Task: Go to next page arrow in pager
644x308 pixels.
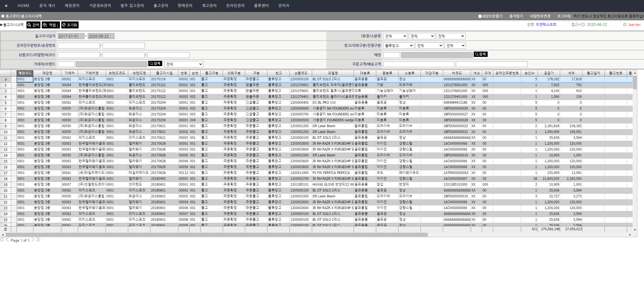Action: click(x=33, y=240)
